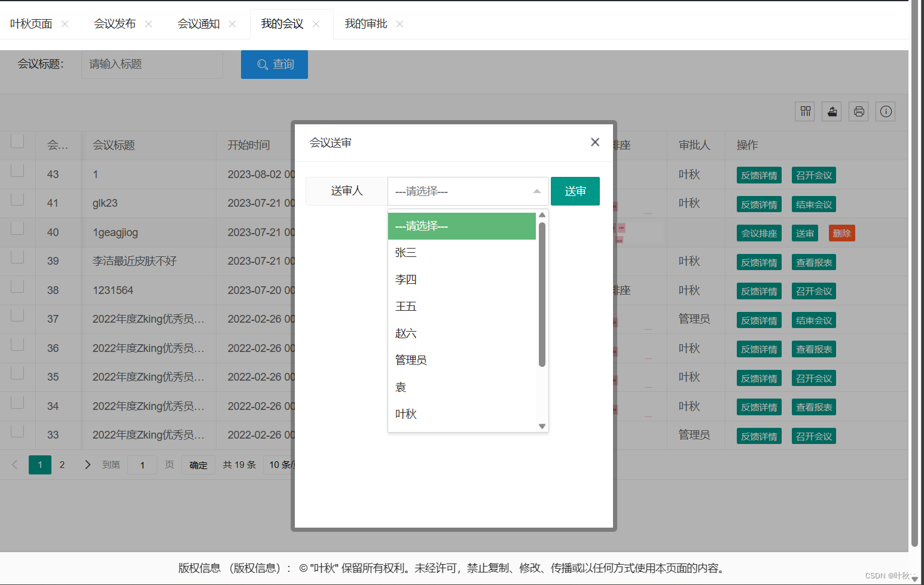
Task: Check the row 37 checkbox
Action: tap(17, 315)
